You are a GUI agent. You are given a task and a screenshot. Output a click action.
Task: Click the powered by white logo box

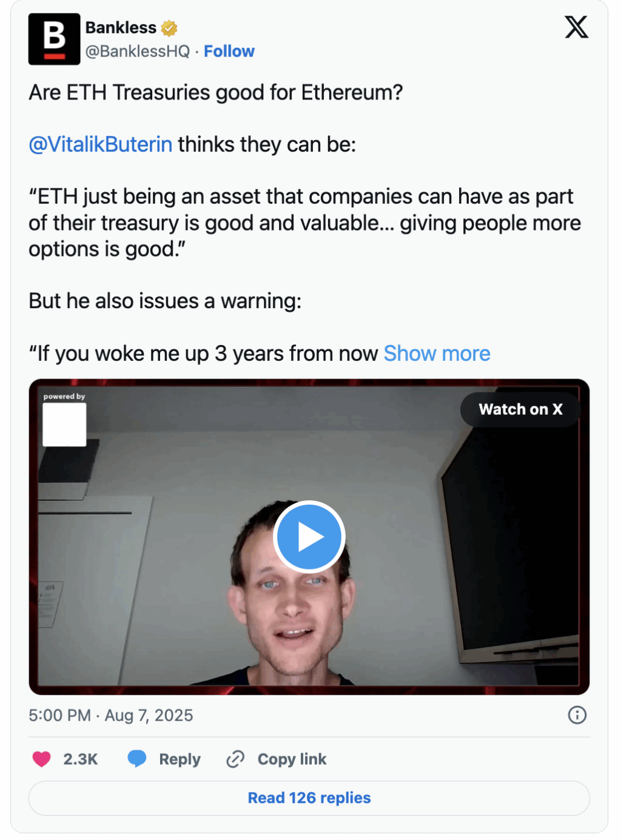[64, 425]
